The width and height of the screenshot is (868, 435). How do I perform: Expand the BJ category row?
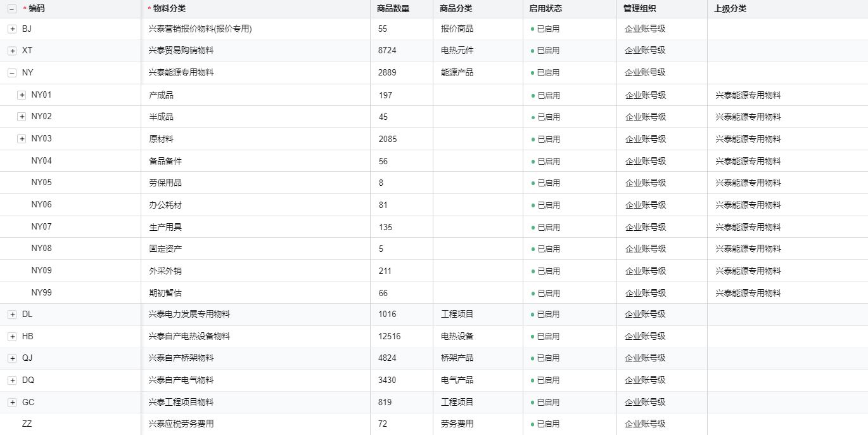[x=12, y=29]
